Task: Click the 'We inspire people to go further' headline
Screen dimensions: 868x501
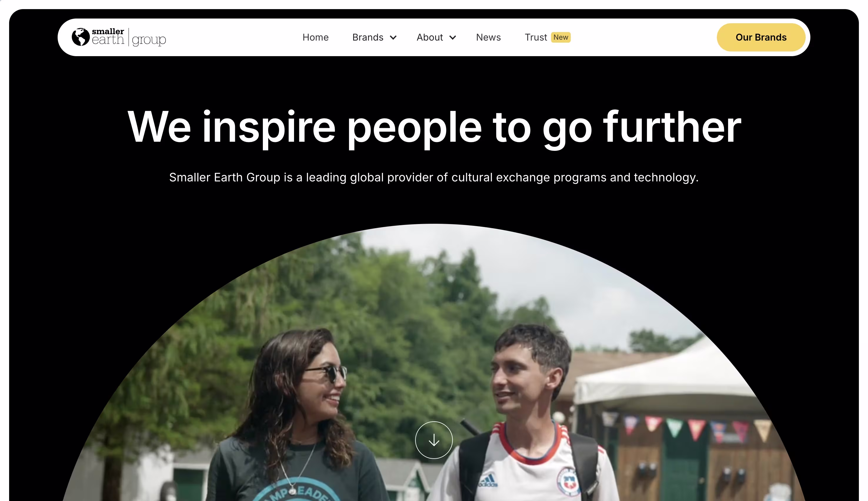Action: pos(434,127)
